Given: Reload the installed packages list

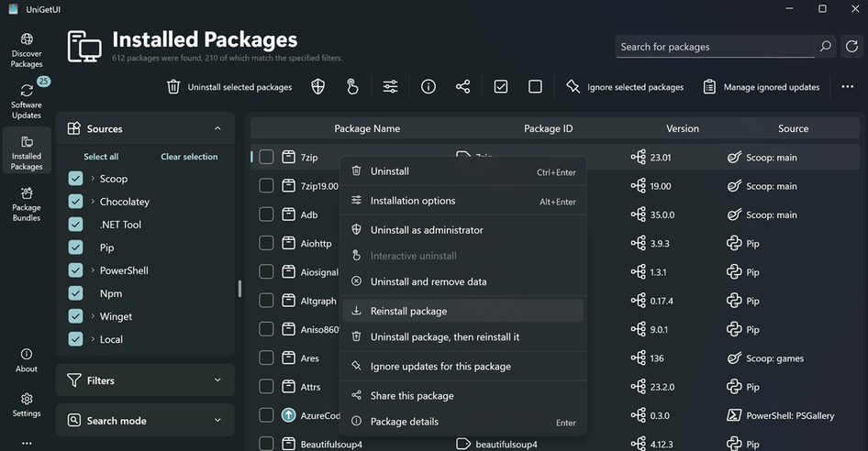Looking at the screenshot, I should 852,47.
